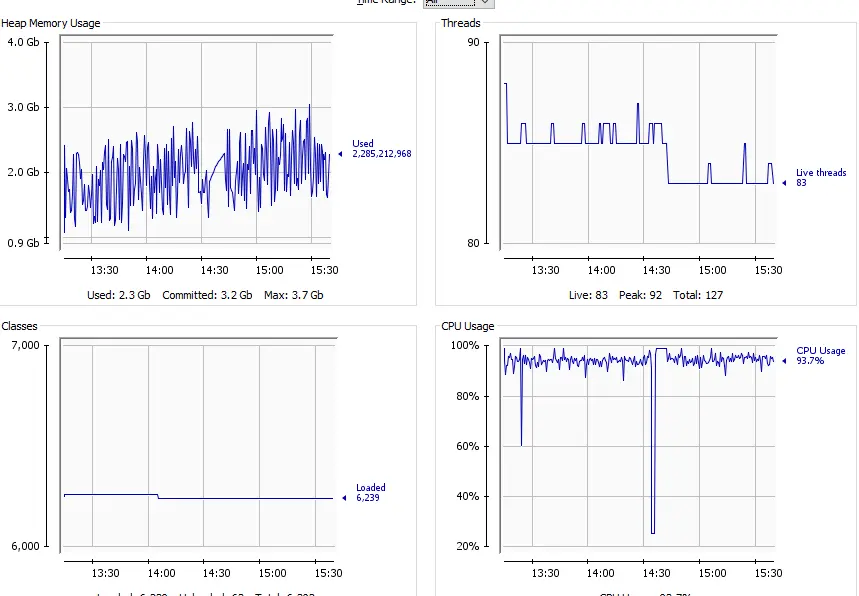Image resolution: width=859 pixels, height=596 pixels.
Task: Click the '90' Threads axis label
Action: [473, 42]
